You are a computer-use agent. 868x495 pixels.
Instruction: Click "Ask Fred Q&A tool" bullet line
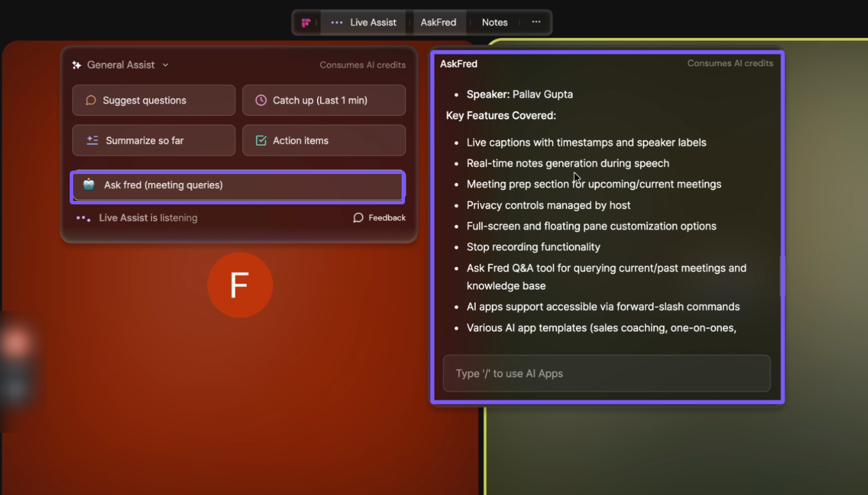point(606,277)
